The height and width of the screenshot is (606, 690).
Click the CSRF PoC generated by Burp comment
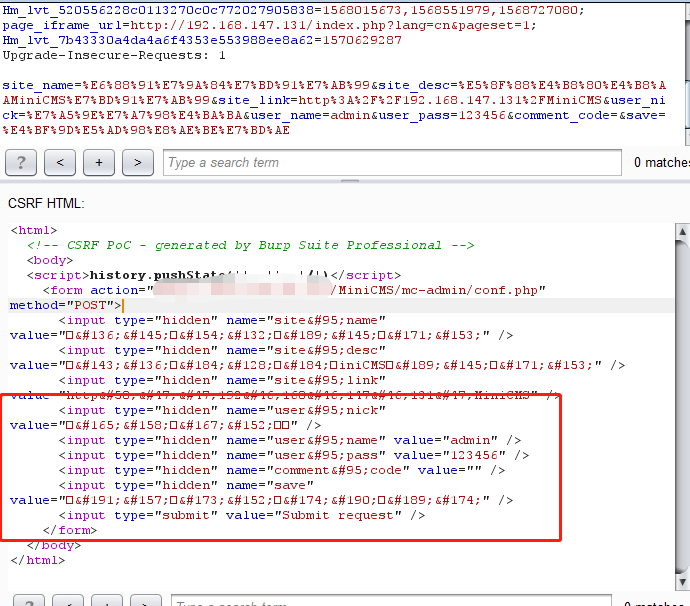[250, 245]
